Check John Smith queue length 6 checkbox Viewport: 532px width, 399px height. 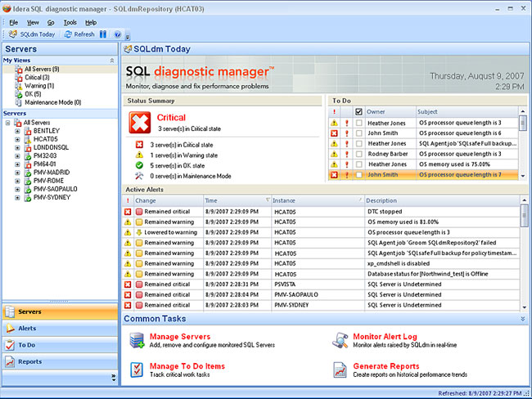point(358,133)
